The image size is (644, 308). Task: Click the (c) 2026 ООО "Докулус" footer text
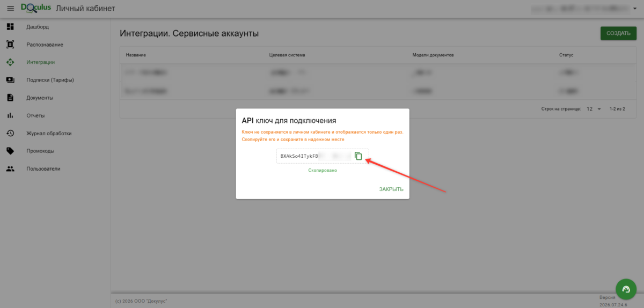click(141, 302)
